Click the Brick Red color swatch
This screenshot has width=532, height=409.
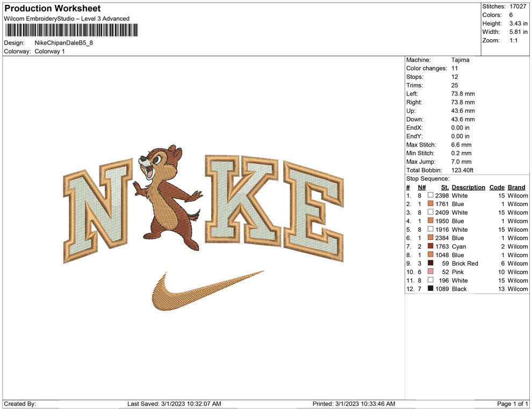point(430,263)
